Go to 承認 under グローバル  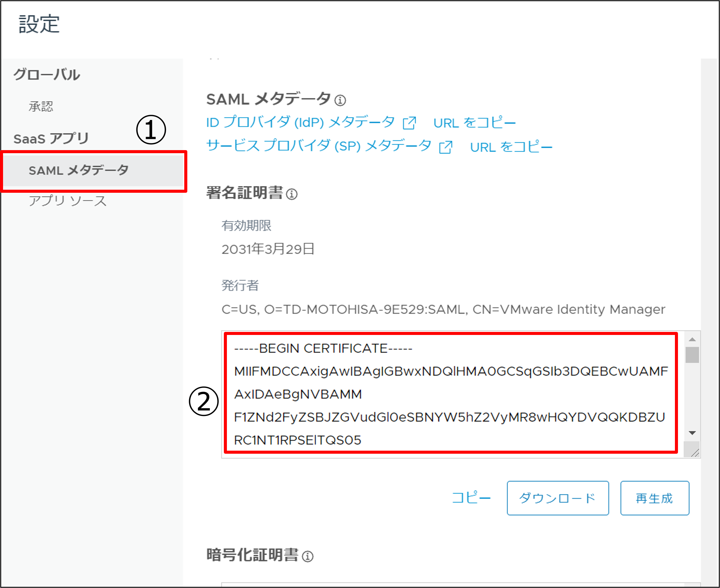coord(41,107)
